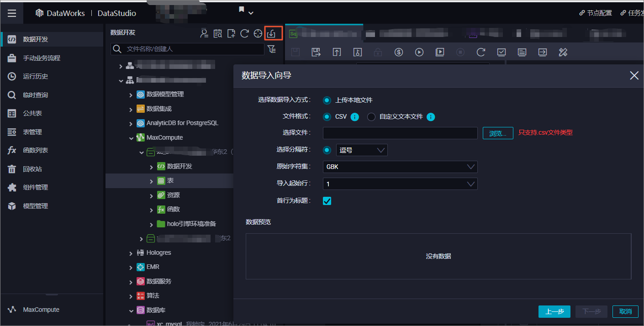Select the 上传本地文件 radio button
The width and height of the screenshot is (644, 326).
[x=327, y=100]
